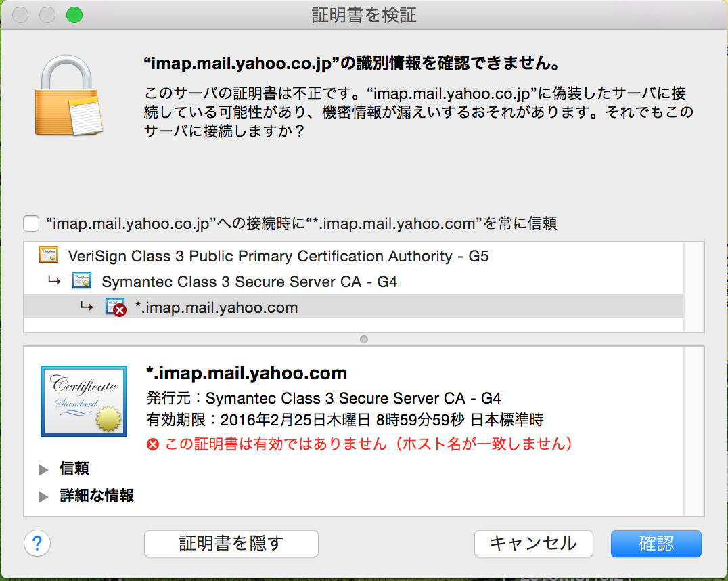Expand the 信頼 trust section
Image resolution: width=728 pixels, height=581 pixels.
click(43, 469)
